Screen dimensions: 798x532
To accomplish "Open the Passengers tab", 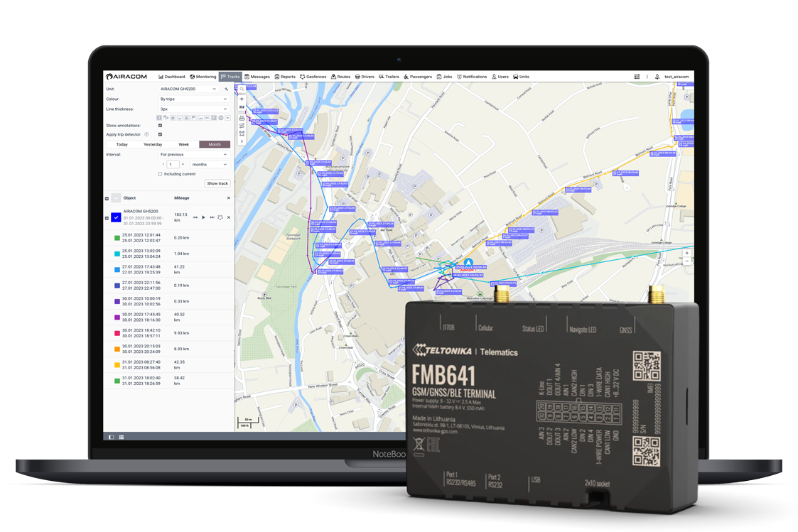I will (x=418, y=77).
